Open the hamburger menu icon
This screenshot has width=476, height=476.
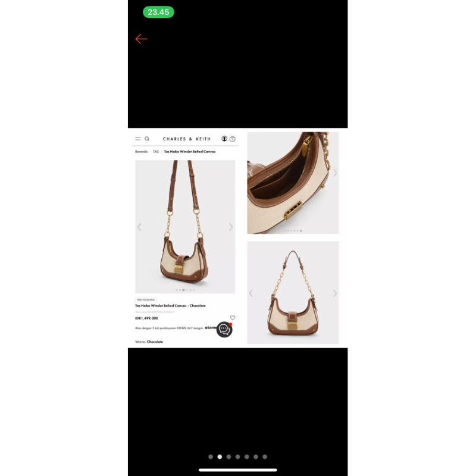(138, 139)
